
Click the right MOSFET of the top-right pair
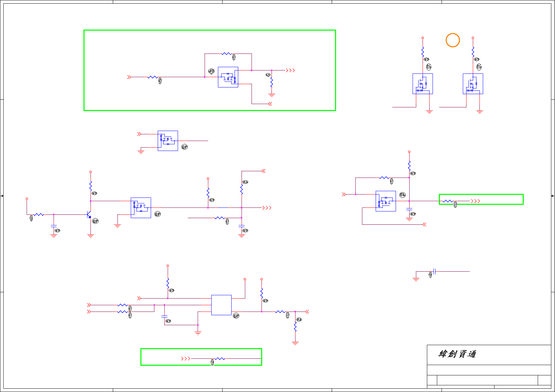tap(473, 84)
